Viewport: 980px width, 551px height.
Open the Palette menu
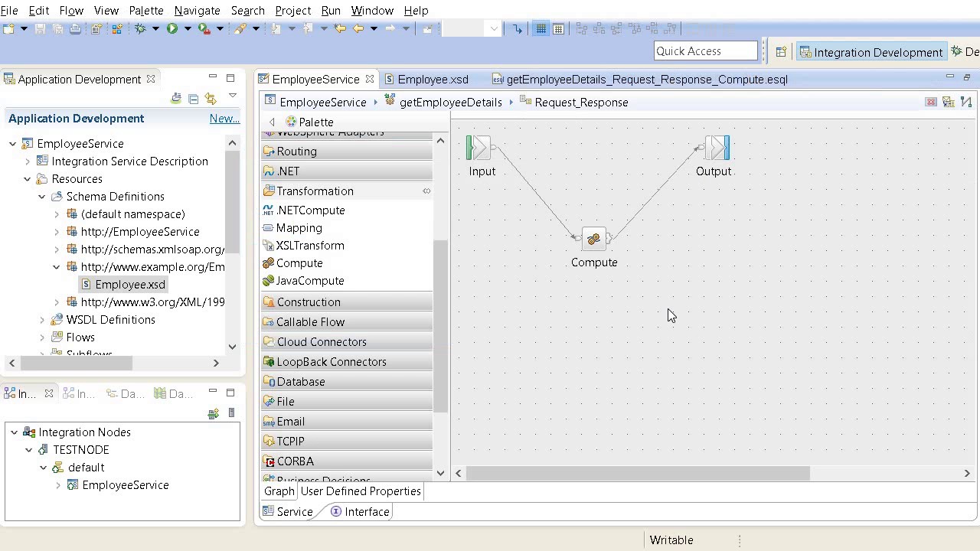pyautogui.click(x=145, y=11)
